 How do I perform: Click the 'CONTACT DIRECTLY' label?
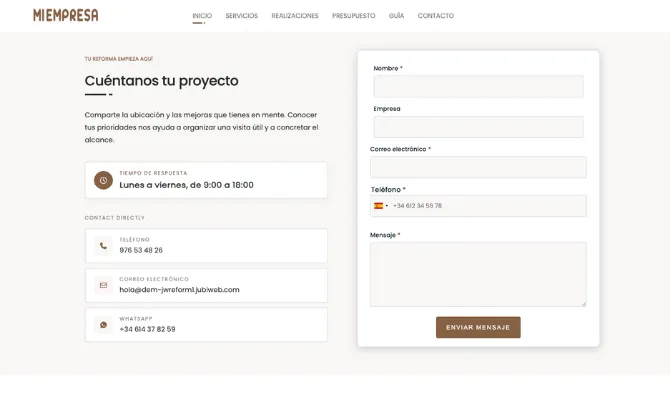pos(115,218)
